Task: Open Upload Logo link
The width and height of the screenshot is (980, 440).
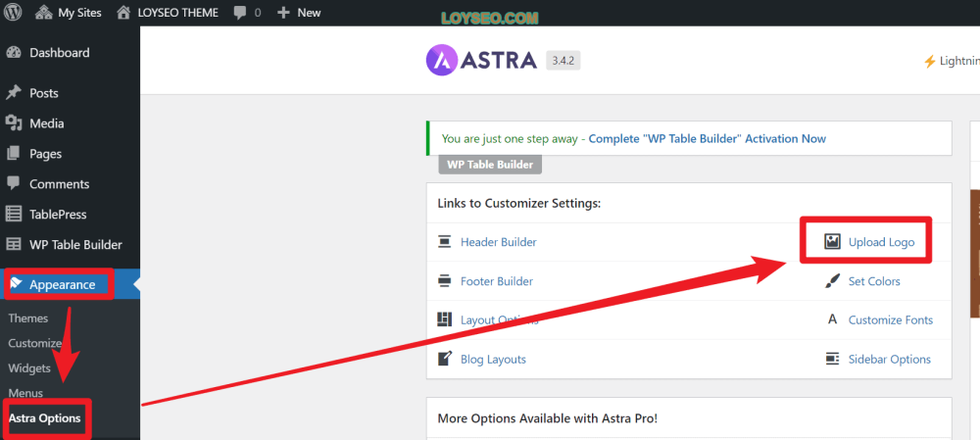Action: pos(881,242)
